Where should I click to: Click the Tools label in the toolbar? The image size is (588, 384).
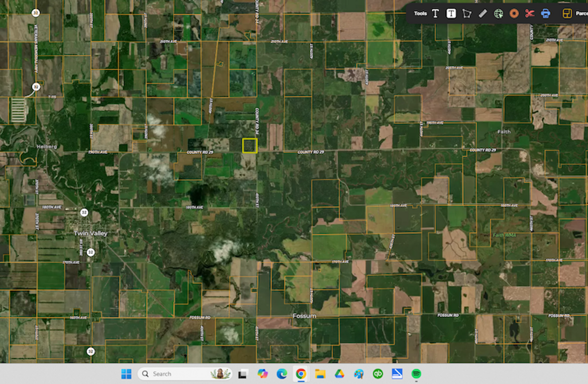point(421,13)
